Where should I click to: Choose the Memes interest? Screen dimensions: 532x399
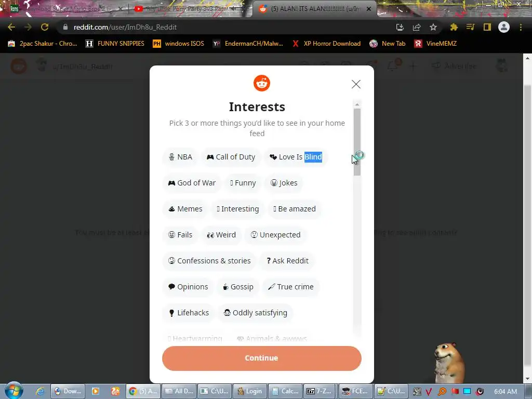pos(185,209)
